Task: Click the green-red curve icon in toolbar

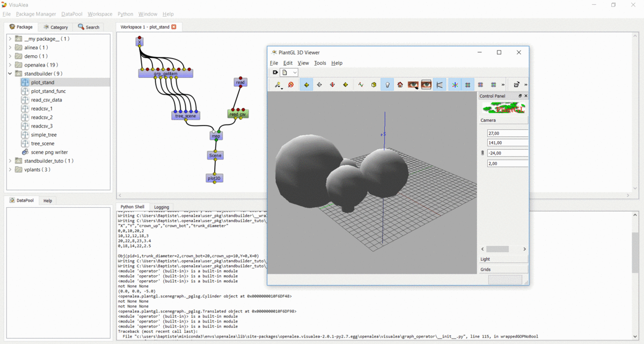Action: coord(361,85)
